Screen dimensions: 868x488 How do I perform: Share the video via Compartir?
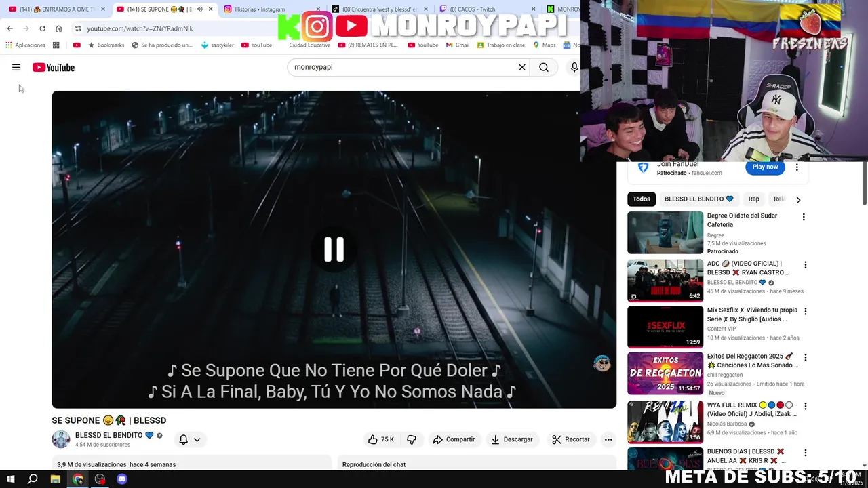pyautogui.click(x=454, y=439)
